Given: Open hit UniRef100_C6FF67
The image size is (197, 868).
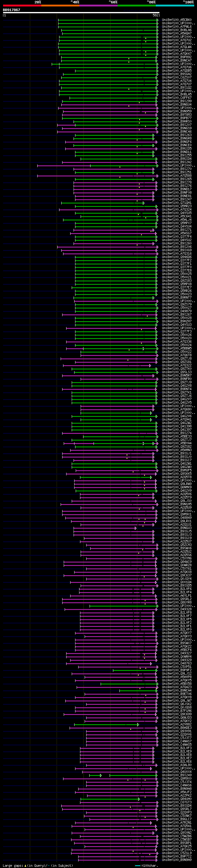Looking at the screenshot, I should pyautogui.click(x=176, y=98).
